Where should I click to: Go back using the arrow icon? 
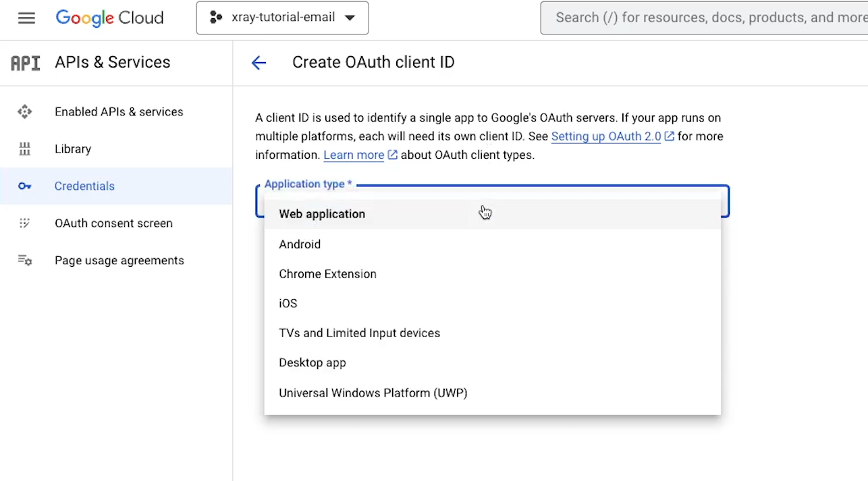pyautogui.click(x=259, y=63)
